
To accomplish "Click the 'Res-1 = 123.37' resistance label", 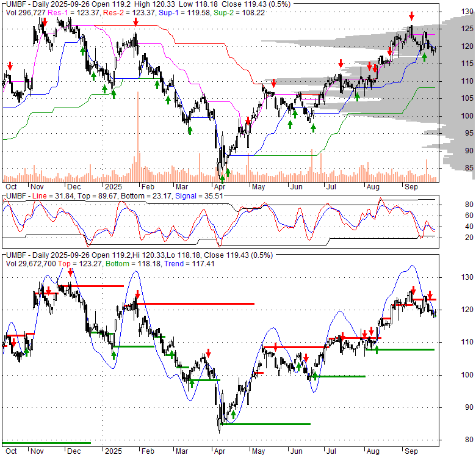I will [x=74, y=13].
